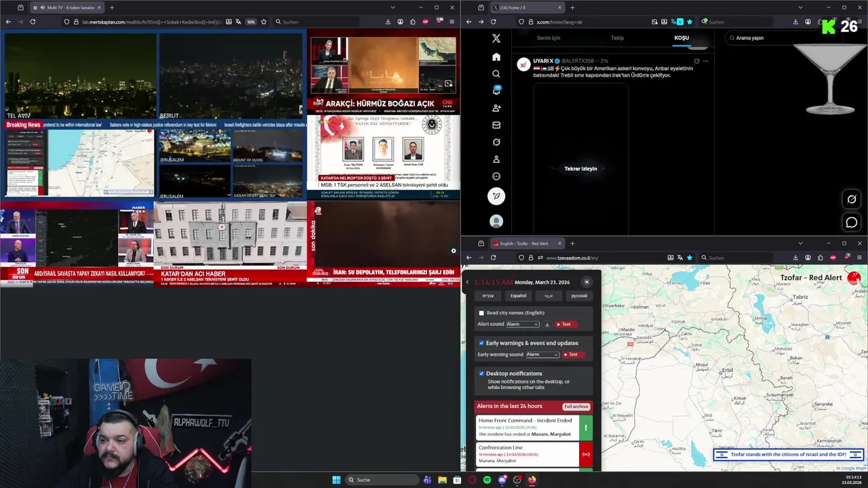Open UYARI X profile name

[543, 61]
